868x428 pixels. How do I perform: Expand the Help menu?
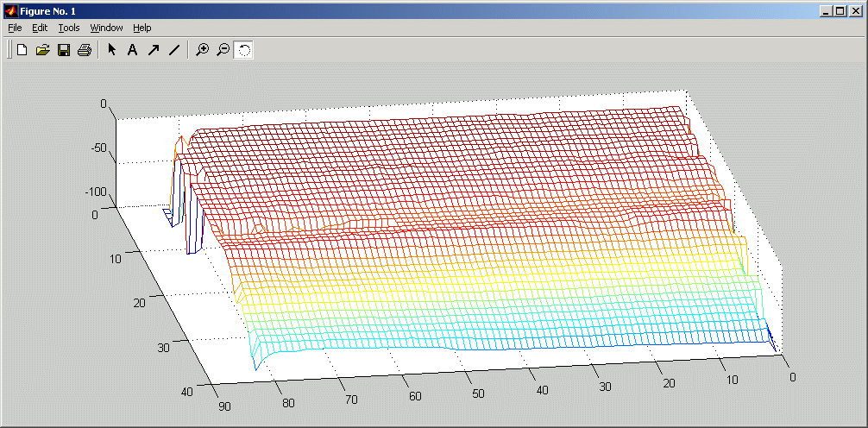click(x=142, y=28)
